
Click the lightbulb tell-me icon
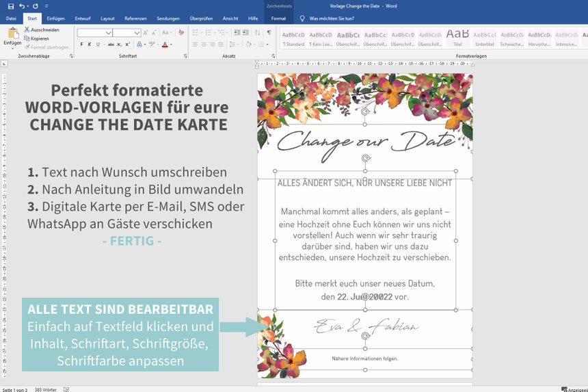(302, 18)
